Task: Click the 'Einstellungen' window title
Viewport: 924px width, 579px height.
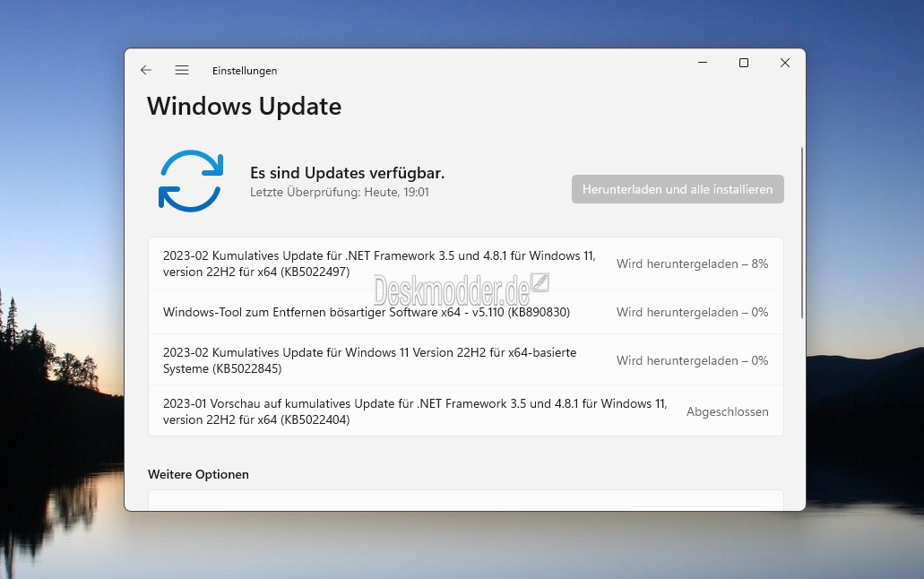Action: point(245,71)
